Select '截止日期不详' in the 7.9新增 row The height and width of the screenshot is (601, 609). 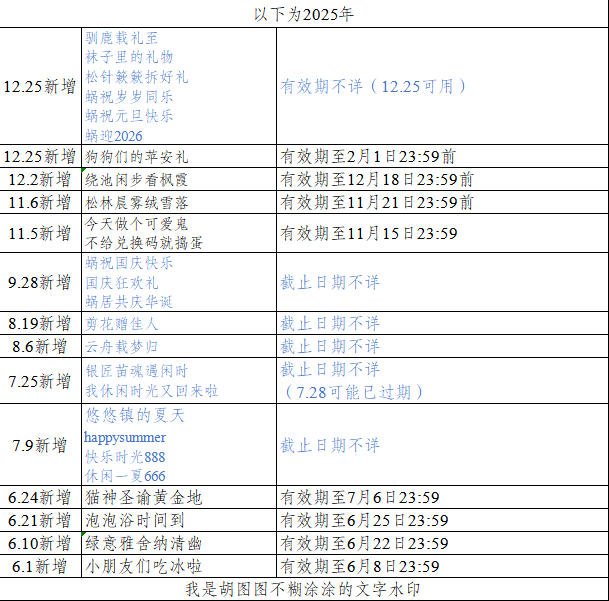330,445
